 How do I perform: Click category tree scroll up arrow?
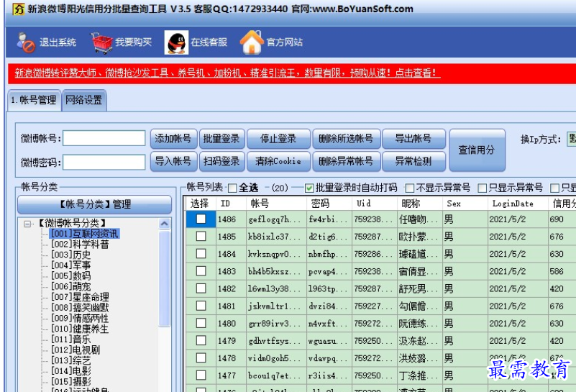[164, 224]
